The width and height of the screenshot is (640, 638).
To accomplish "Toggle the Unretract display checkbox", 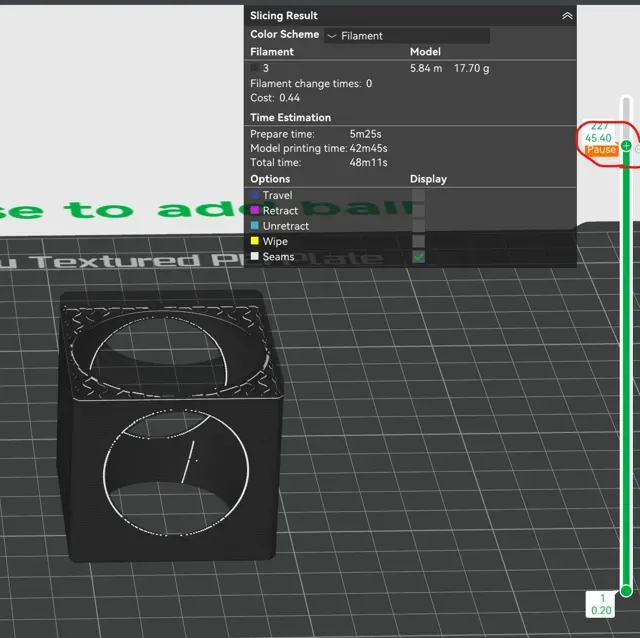I will click(x=418, y=226).
